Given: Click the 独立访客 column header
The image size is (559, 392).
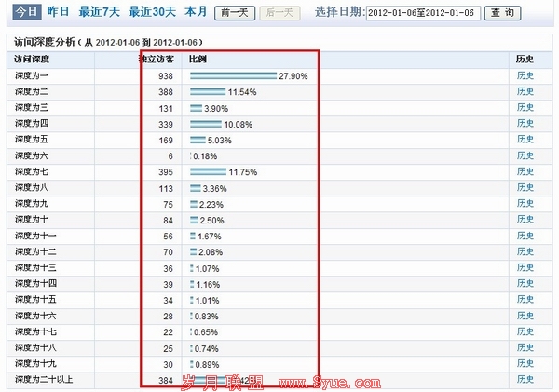Looking at the screenshot, I should pos(156,60).
